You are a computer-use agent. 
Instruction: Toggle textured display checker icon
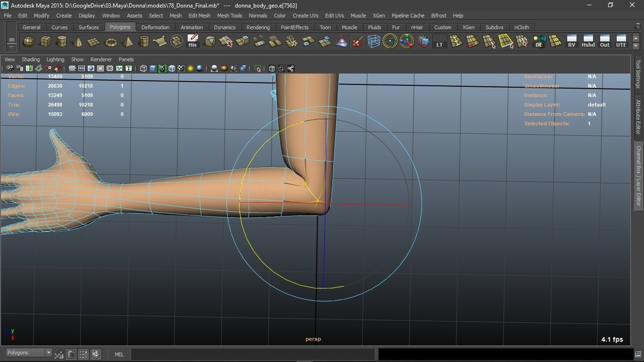(x=181, y=68)
